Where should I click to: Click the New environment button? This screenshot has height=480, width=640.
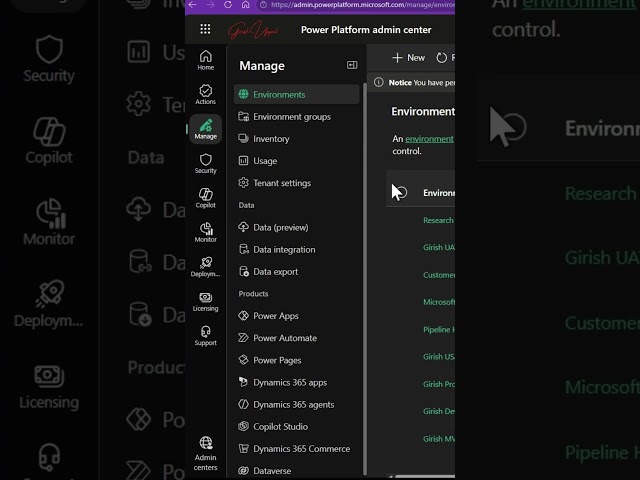[408, 58]
